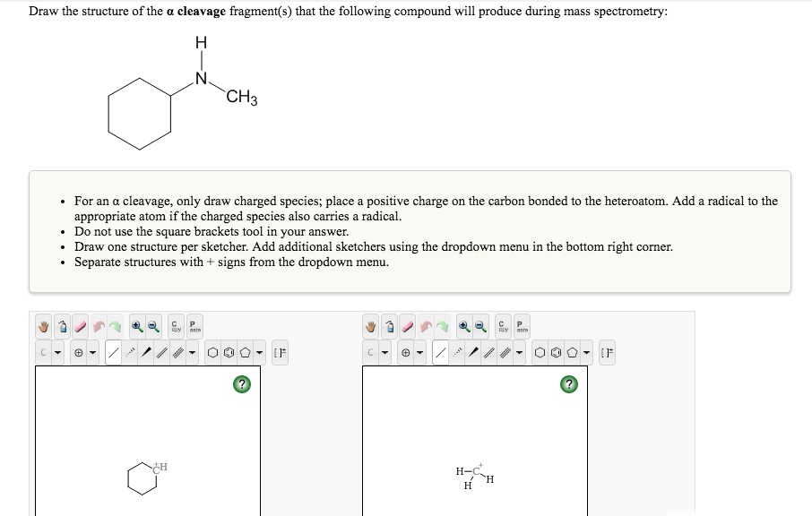Screen dimensions: 812x516
Task: Open the charge tool dropdown
Action: (x=92, y=351)
